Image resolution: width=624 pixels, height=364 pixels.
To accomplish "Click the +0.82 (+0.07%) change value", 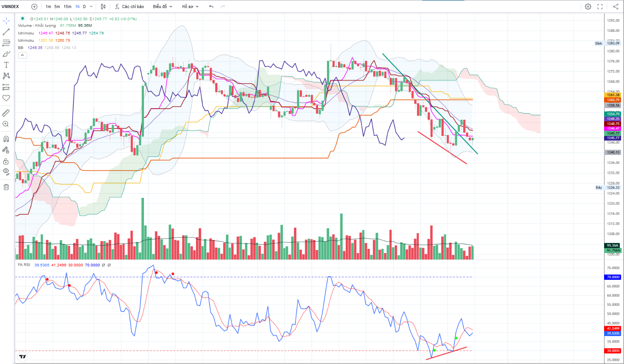I will (123, 19).
